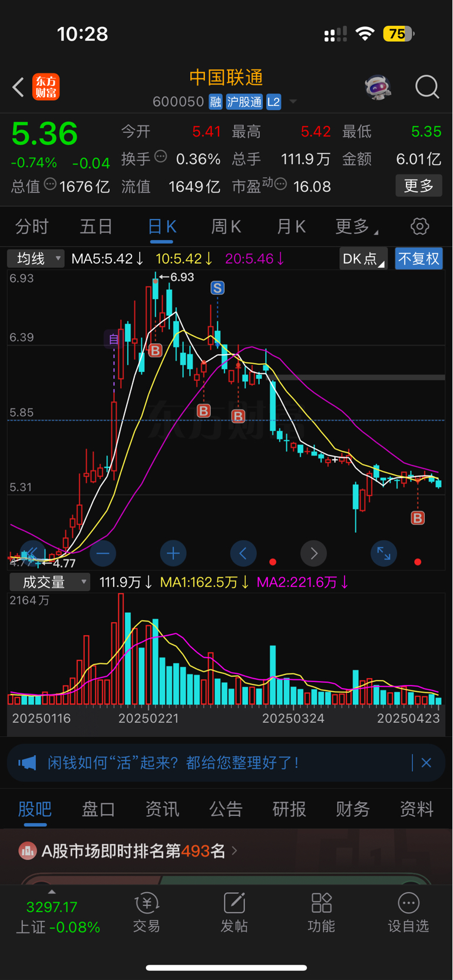
Task: Expand the 成交量 indicator dropdown
Action: [49, 582]
